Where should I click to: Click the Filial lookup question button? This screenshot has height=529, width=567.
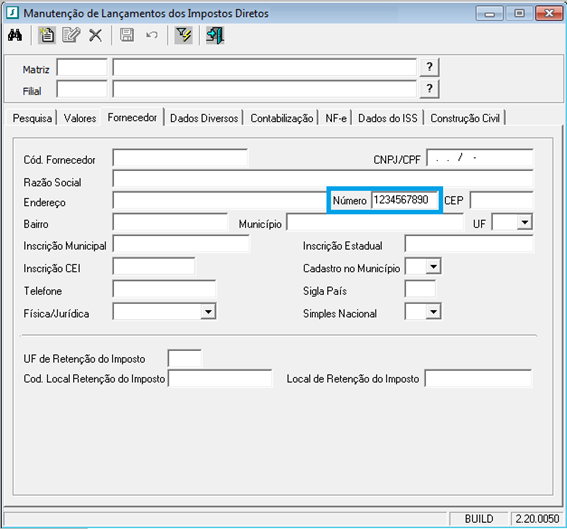click(429, 89)
